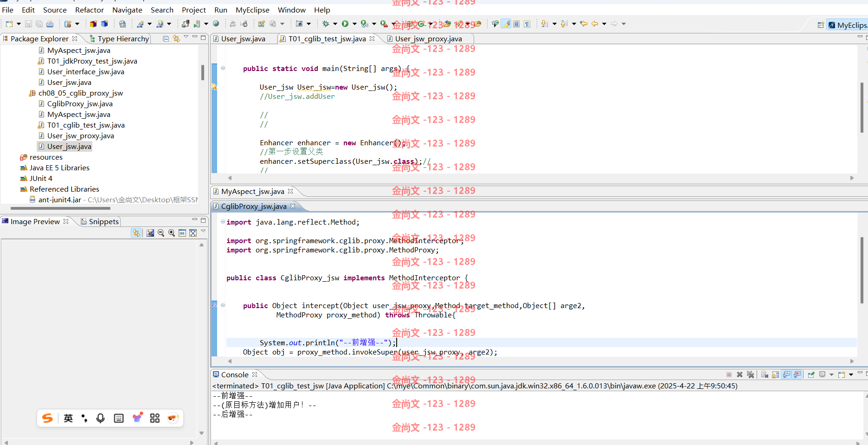Viewport: 868px width, 445px height.
Task: Click the New file toolbar icon
Action: (9, 24)
